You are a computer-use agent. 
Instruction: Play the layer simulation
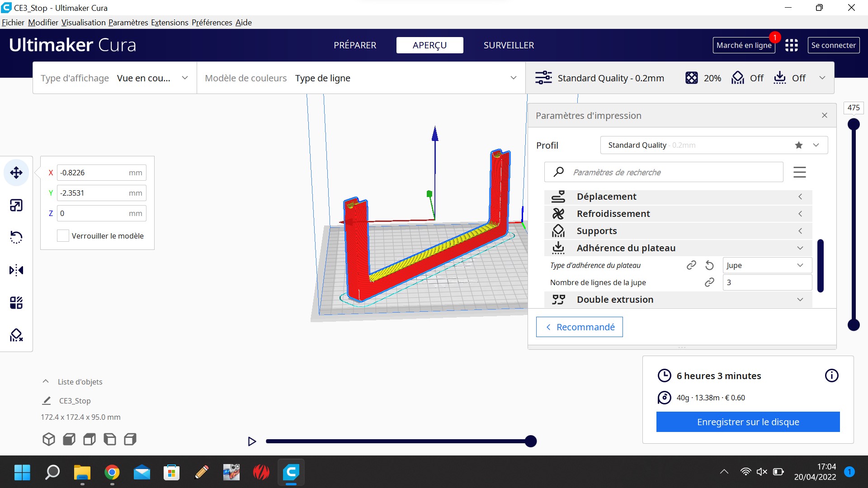pos(252,441)
